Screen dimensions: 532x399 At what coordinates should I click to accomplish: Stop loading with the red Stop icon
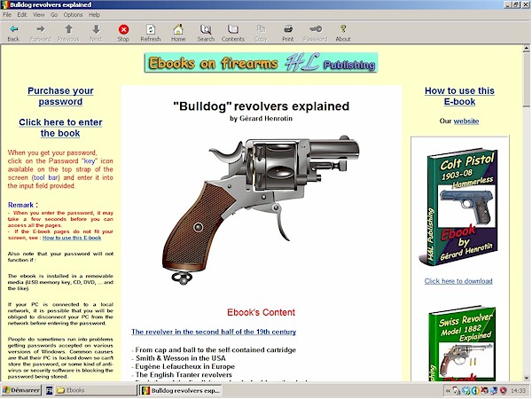pos(123,33)
